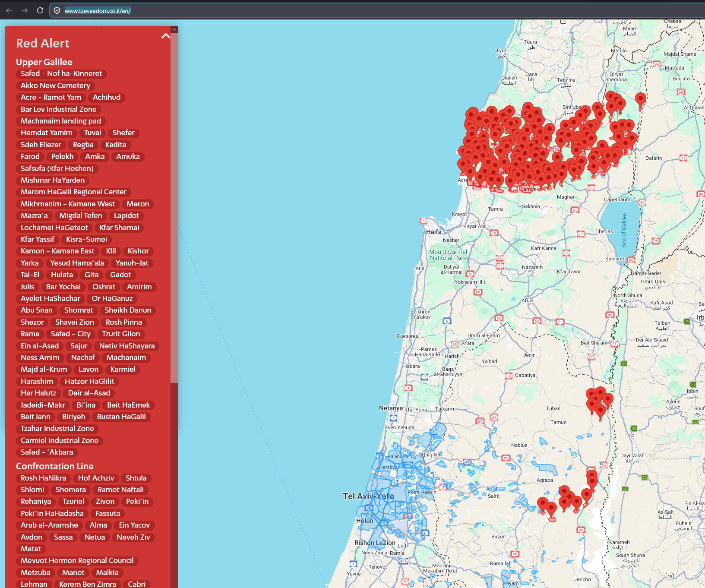Click the Red Alert heading
The width and height of the screenshot is (705, 588).
43,43
